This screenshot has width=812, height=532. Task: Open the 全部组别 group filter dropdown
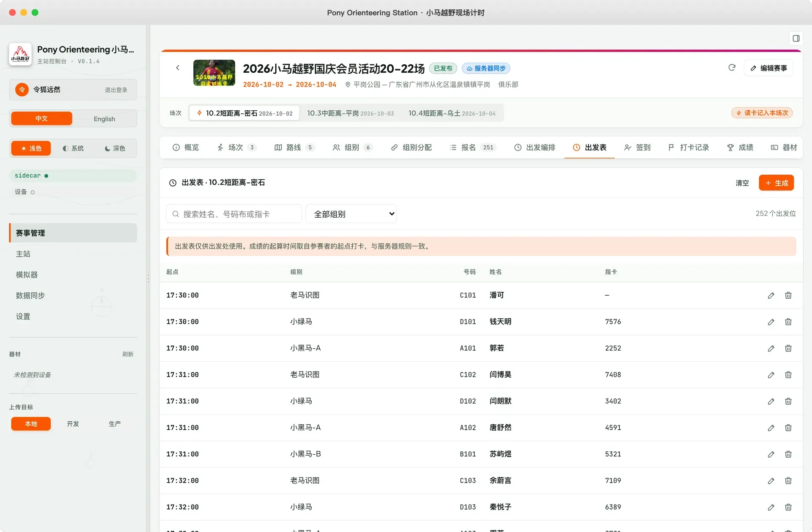[351, 214]
